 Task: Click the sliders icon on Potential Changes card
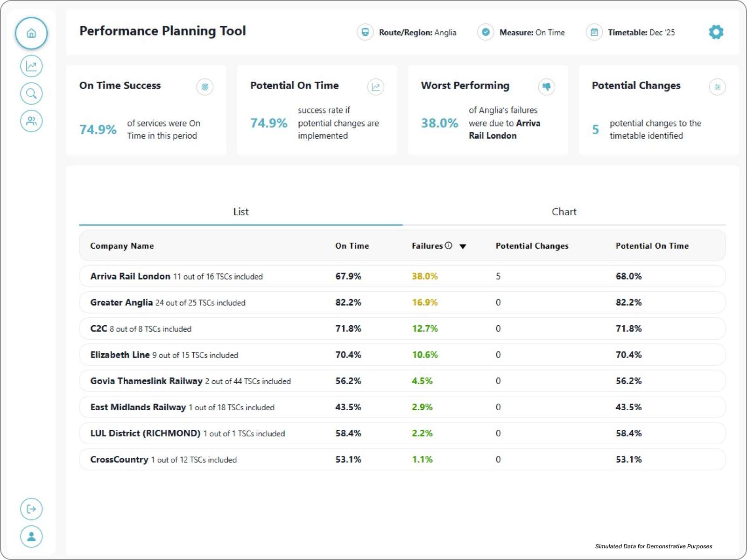tap(717, 87)
